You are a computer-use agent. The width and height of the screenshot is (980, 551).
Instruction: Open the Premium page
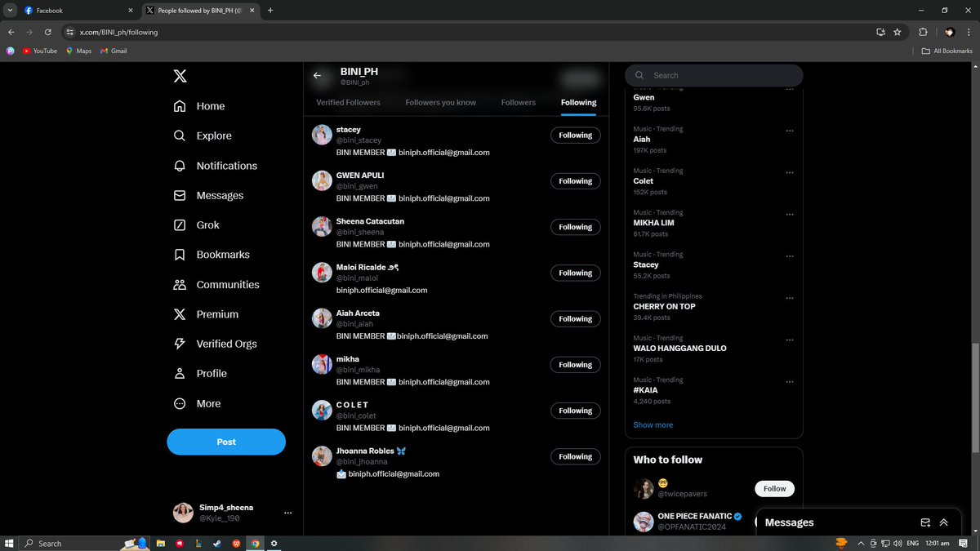click(x=206, y=314)
